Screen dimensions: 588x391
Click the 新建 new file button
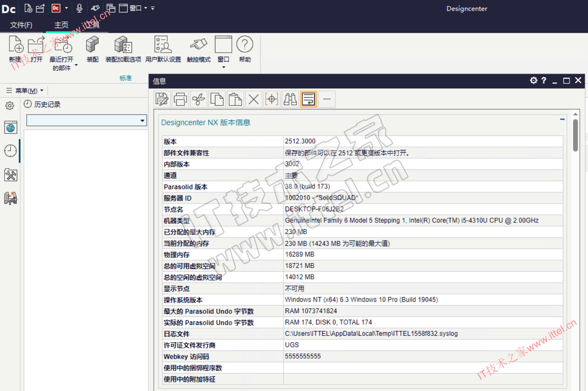tap(16, 49)
